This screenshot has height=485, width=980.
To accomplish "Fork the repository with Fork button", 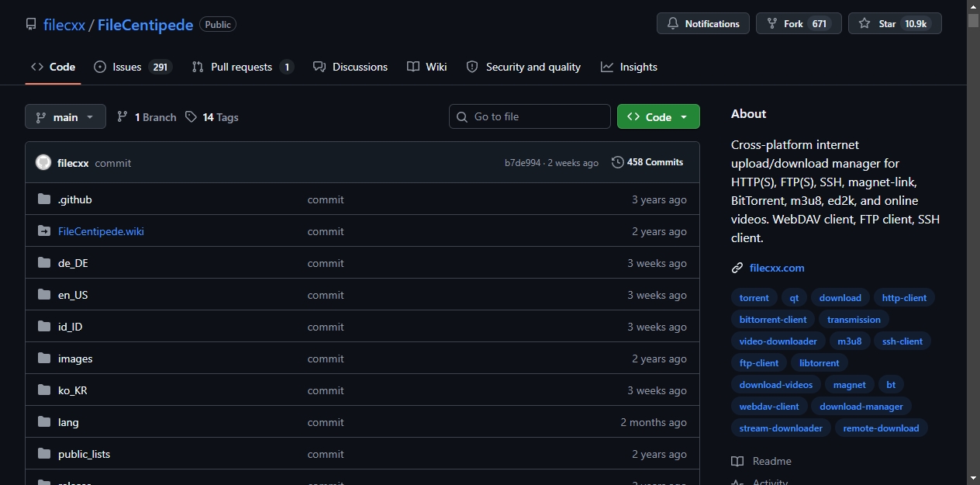I will [x=799, y=23].
